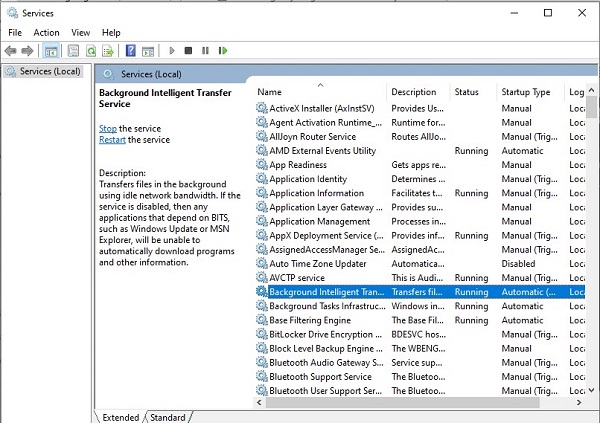The height and width of the screenshot is (423, 600).
Task: Open the View menu
Action: tap(81, 32)
